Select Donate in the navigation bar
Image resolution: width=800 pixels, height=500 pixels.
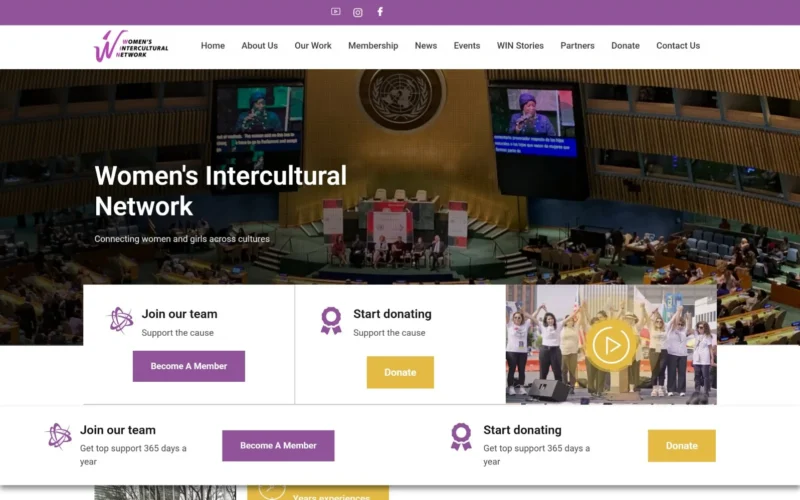626,45
